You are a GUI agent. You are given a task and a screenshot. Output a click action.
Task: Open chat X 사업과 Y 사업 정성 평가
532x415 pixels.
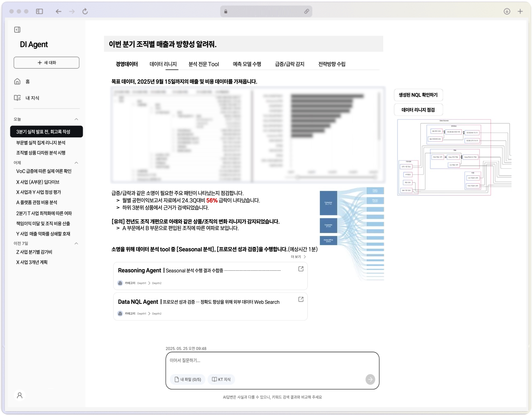(x=39, y=192)
